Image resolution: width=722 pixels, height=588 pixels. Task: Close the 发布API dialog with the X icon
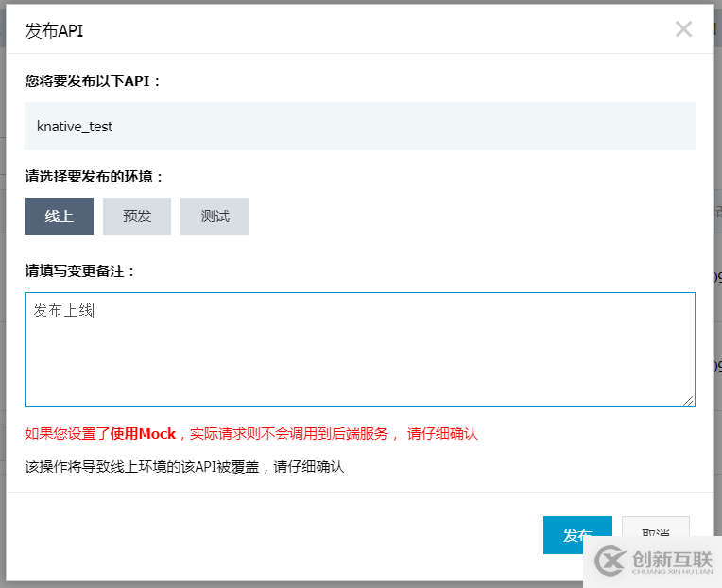pos(683,29)
